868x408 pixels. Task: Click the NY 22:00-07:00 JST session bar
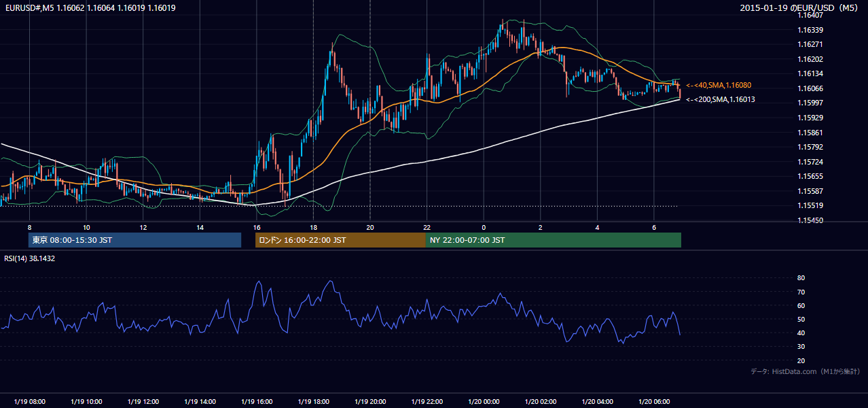click(553, 240)
